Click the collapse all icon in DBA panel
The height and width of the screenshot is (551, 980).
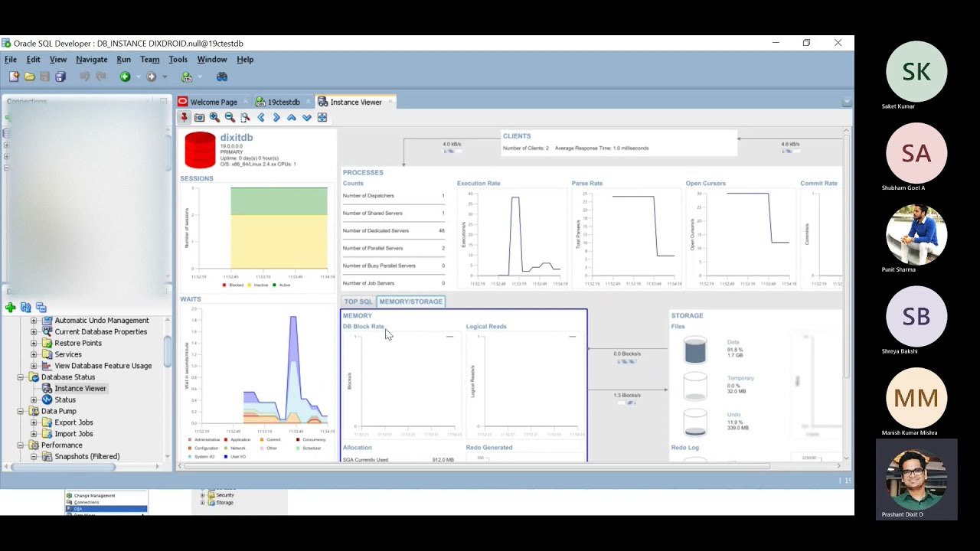(x=41, y=308)
